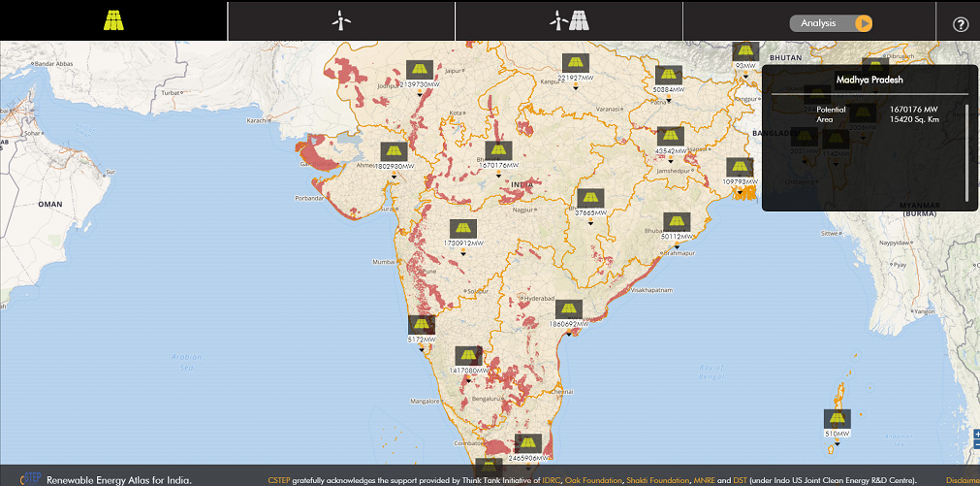The image size is (980, 486).
Task: Toggle the Analysis switch
Action: click(x=831, y=23)
